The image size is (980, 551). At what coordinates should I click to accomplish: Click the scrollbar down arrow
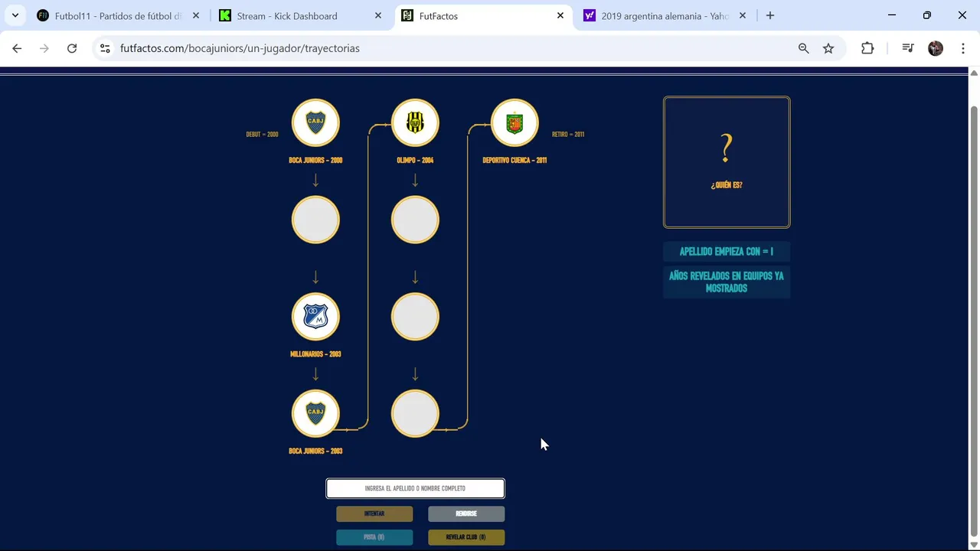[x=974, y=544]
